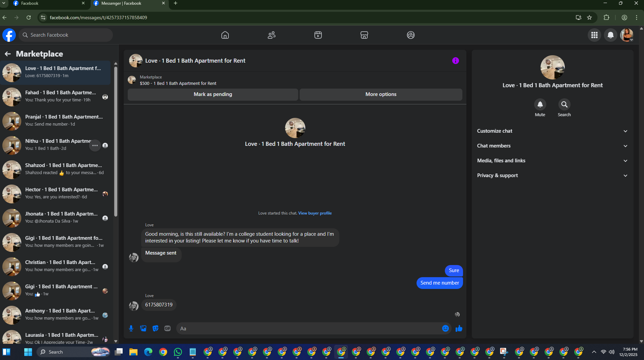Click the taskbar Search box
The image size is (644, 360).
click(x=73, y=352)
